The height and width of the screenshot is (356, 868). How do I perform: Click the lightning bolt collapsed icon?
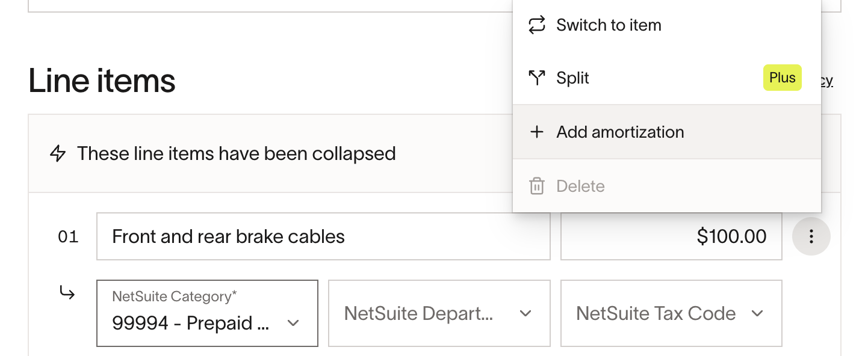[x=58, y=154]
